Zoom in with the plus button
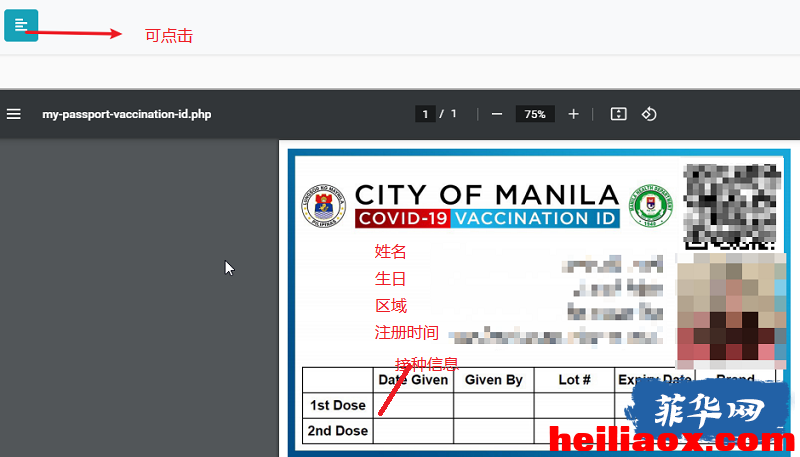 coord(573,114)
